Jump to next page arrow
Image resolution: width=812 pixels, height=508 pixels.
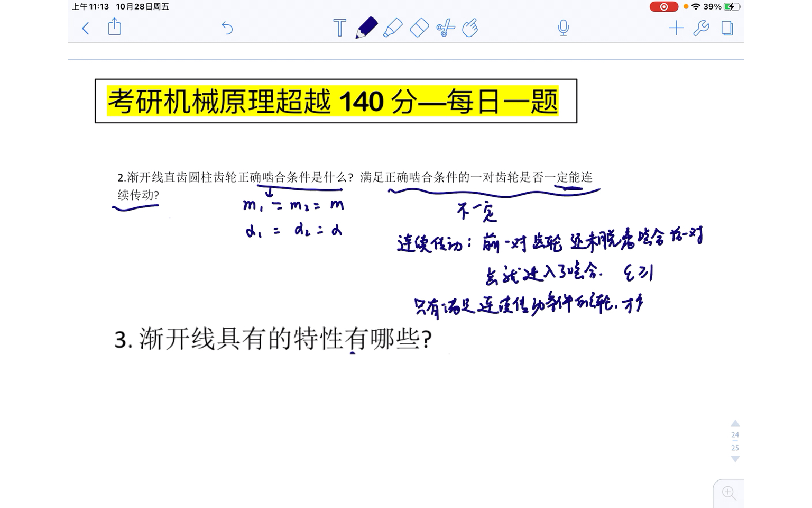(735, 459)
